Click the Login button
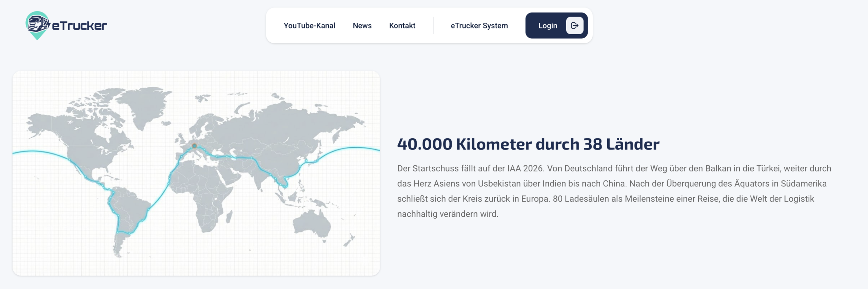868x289 pixels. [x=556, y=25]
